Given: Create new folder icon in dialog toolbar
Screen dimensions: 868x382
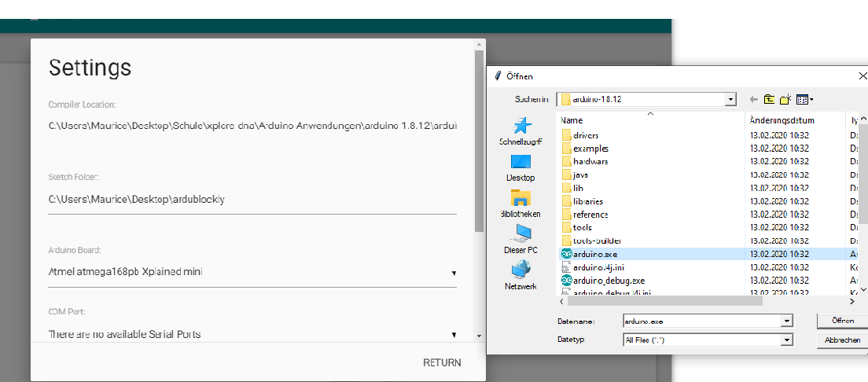Looking at the screenshot, I should pyautogui.click(x=785, y=100).
